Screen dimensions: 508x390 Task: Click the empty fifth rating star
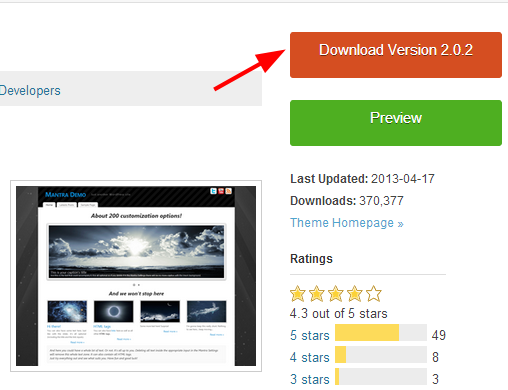(x=374, y=294)
